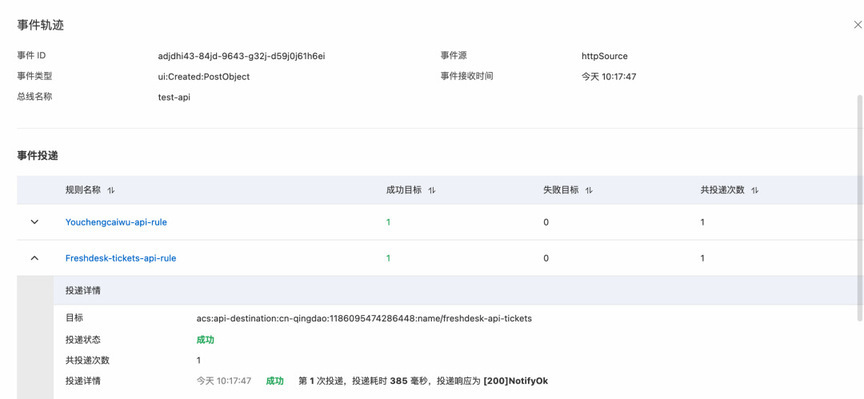Click the httpSource event source value
The height and width of the screenshot is (399, 864).
click(604, 56)
